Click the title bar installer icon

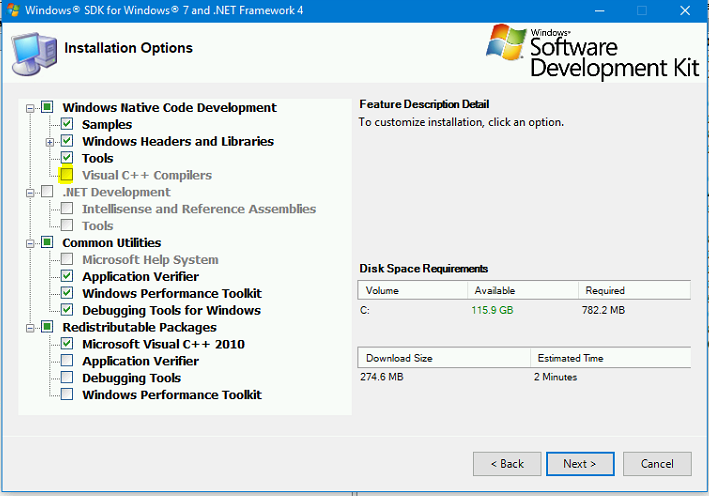(x=11, y=10)
